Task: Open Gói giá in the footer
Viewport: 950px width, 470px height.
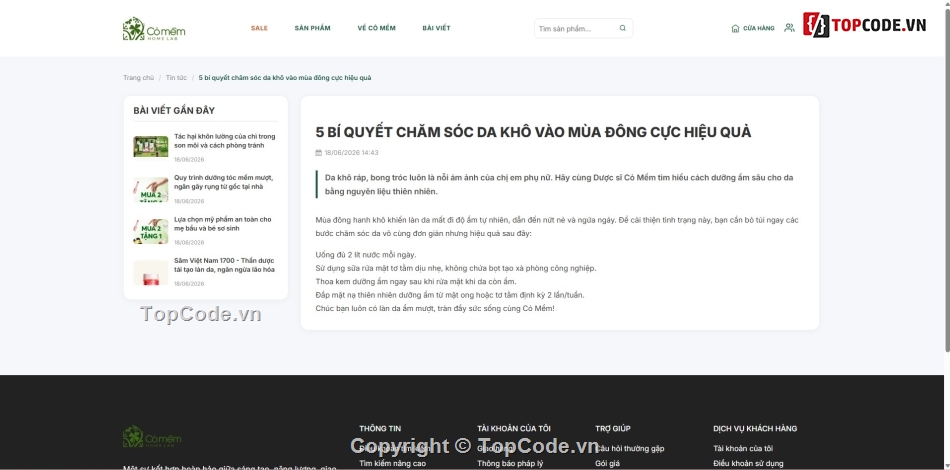Action: pyautogui.click(x=607, y=464)
